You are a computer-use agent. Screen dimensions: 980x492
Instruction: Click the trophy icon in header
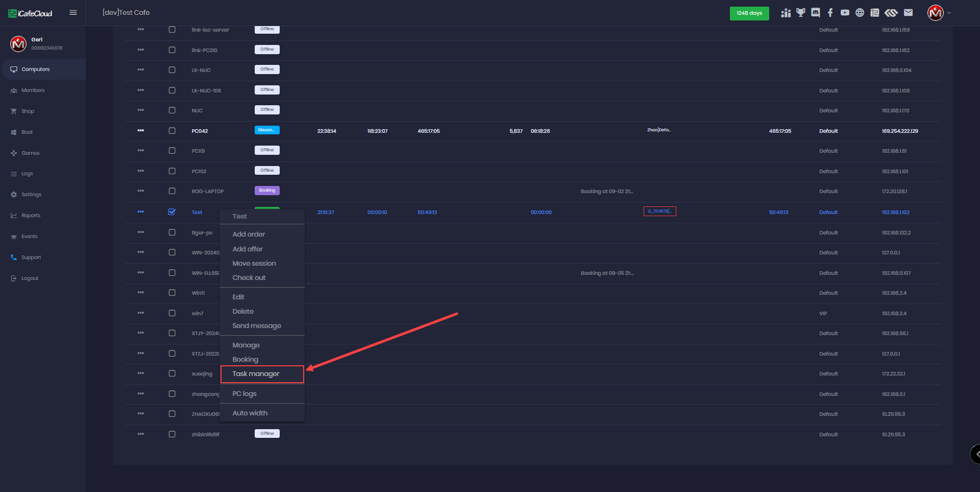tap(801, 13)
